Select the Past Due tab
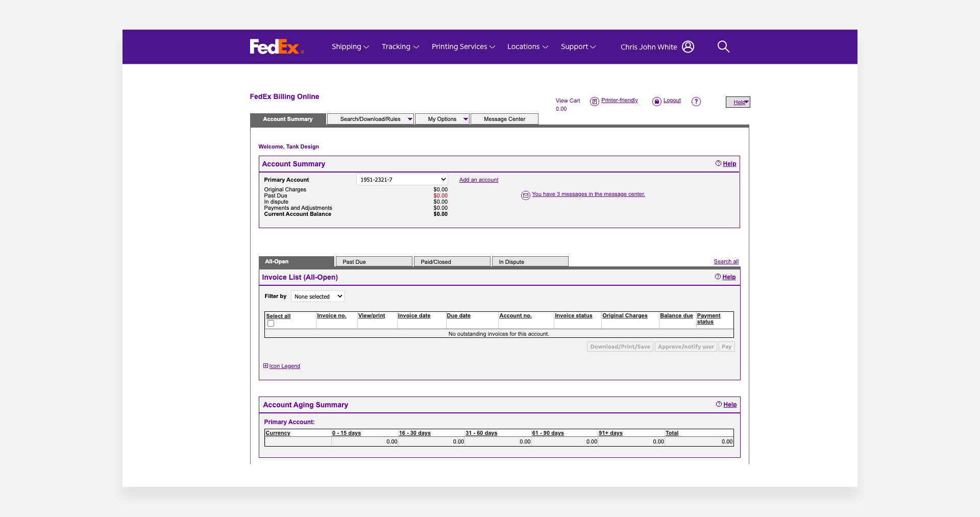Screen dimensions: 980x517 point(374,262)
